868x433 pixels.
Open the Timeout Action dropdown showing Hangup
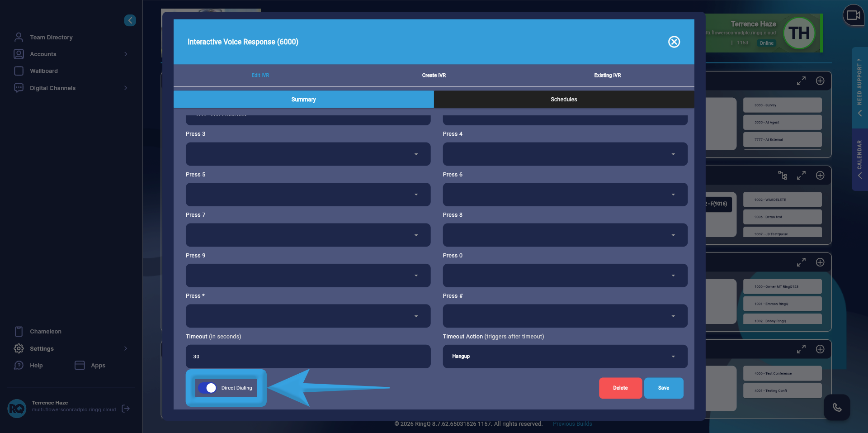click(565, 357)
